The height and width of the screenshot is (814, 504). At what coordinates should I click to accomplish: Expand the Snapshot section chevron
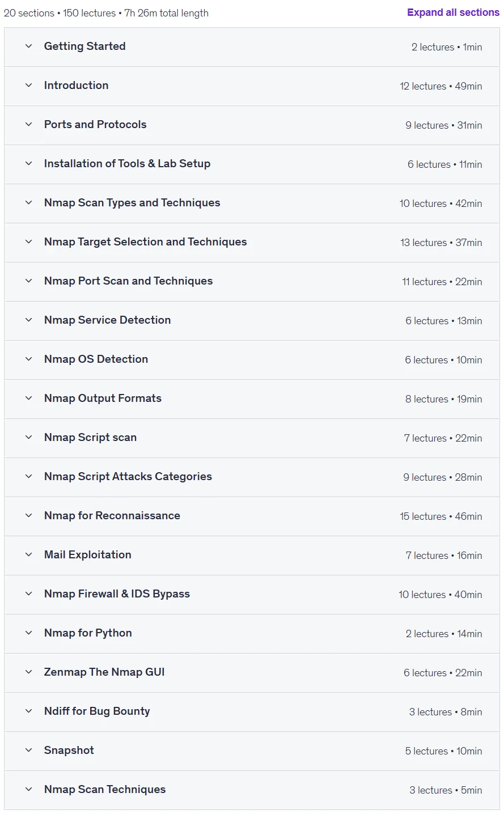pos(29,751)
